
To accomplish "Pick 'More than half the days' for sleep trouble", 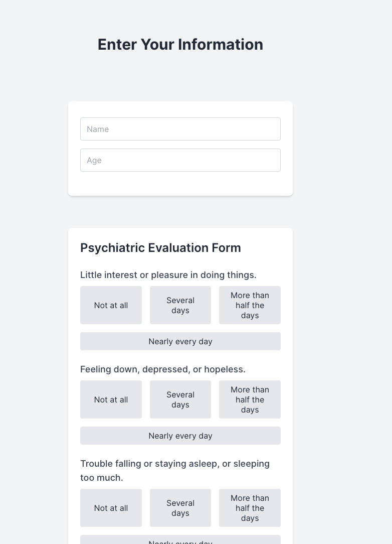I will 250,508.
